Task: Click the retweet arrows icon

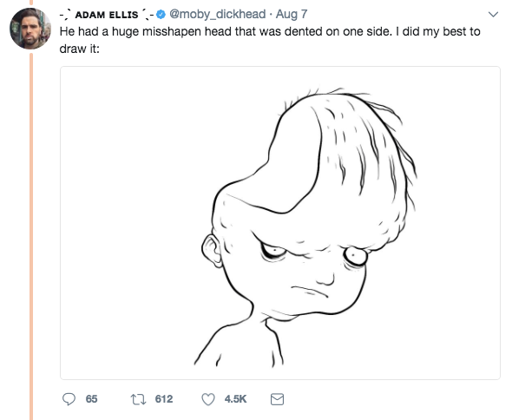Action: [x=138, y=399]
